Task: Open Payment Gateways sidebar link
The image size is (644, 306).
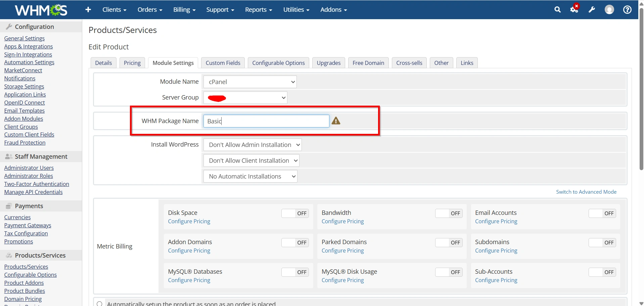Action: 28,225
